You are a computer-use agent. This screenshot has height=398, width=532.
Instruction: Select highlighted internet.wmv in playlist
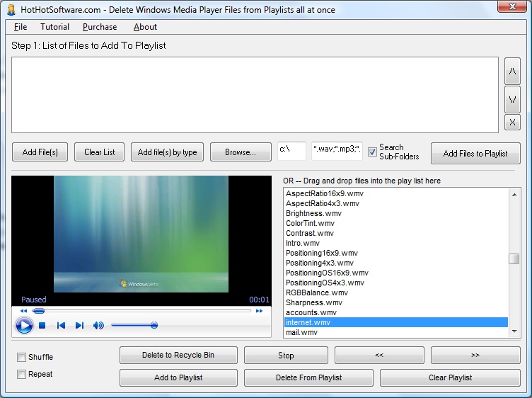click(396, 322)
